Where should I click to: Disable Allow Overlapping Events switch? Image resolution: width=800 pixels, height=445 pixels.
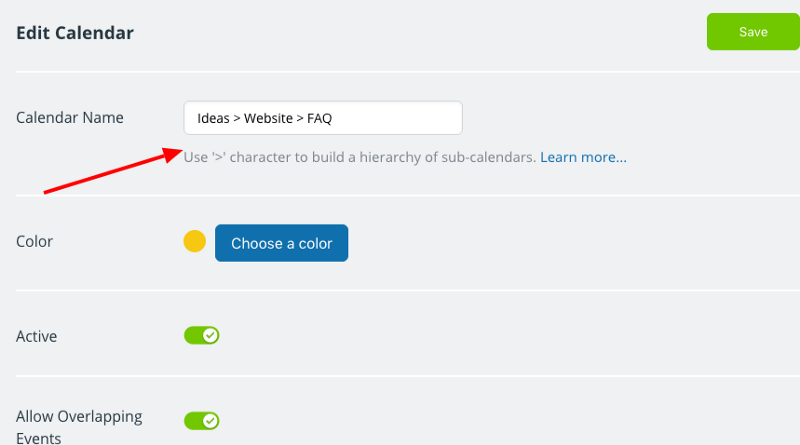click(x=202, y=421)
